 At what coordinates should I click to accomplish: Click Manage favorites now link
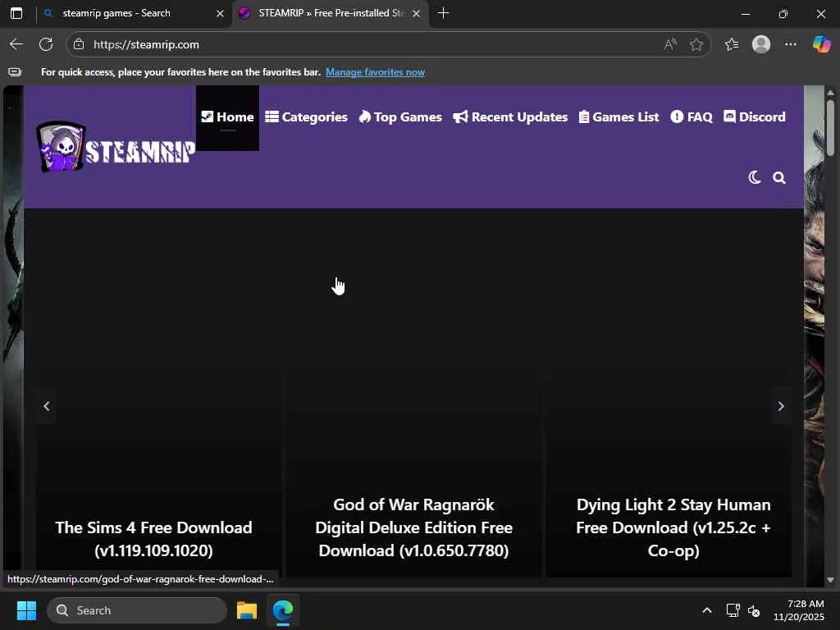point(375,72)
